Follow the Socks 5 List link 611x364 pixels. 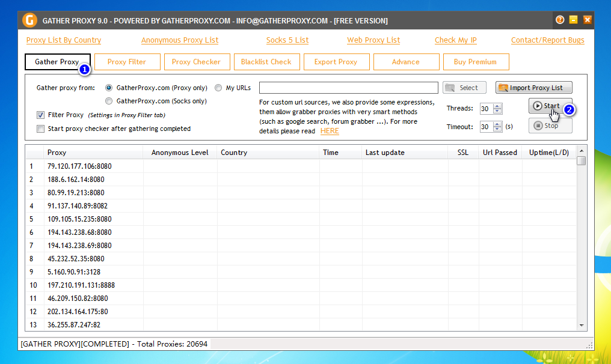point(287,40)
